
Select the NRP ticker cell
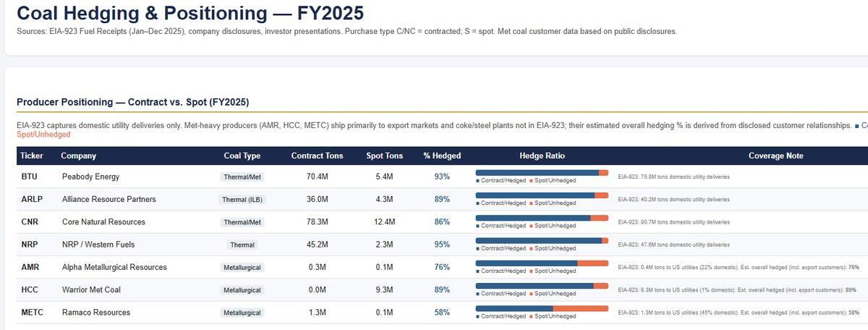coord(30,245)
